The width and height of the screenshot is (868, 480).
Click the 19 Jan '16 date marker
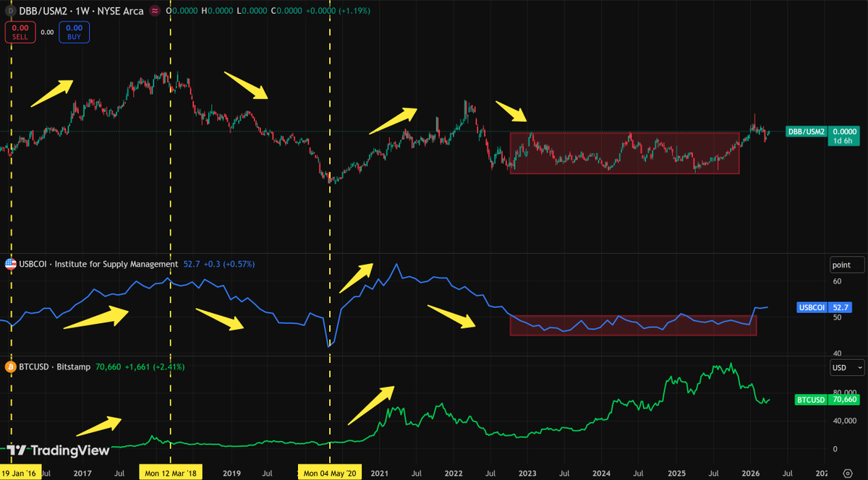pos(19,473)
